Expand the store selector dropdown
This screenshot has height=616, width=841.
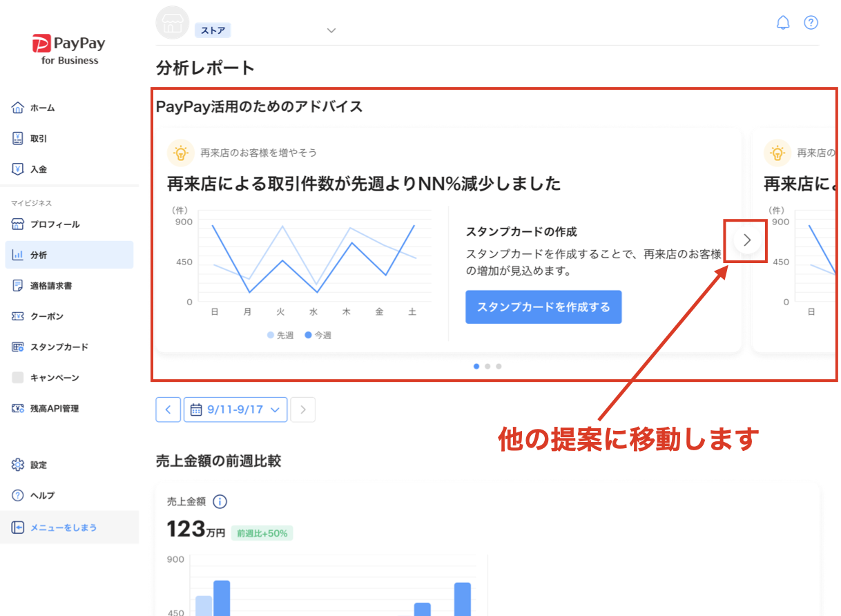coord(331,30)
